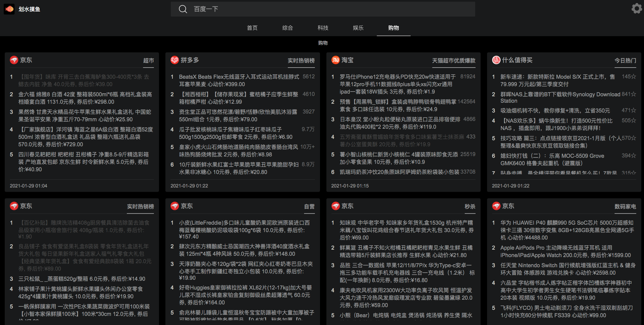This screenshot has width=644, height=325.
Task: Open the NAS欢乐多 蜗牛焕新生 article
Action: click(556, 124)
